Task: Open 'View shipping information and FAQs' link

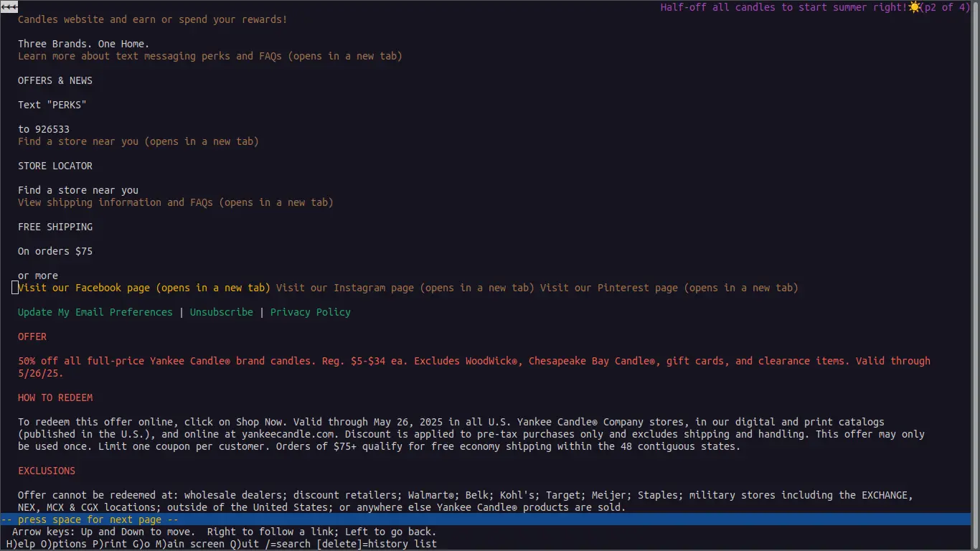Action: click(x=176, y=202)
